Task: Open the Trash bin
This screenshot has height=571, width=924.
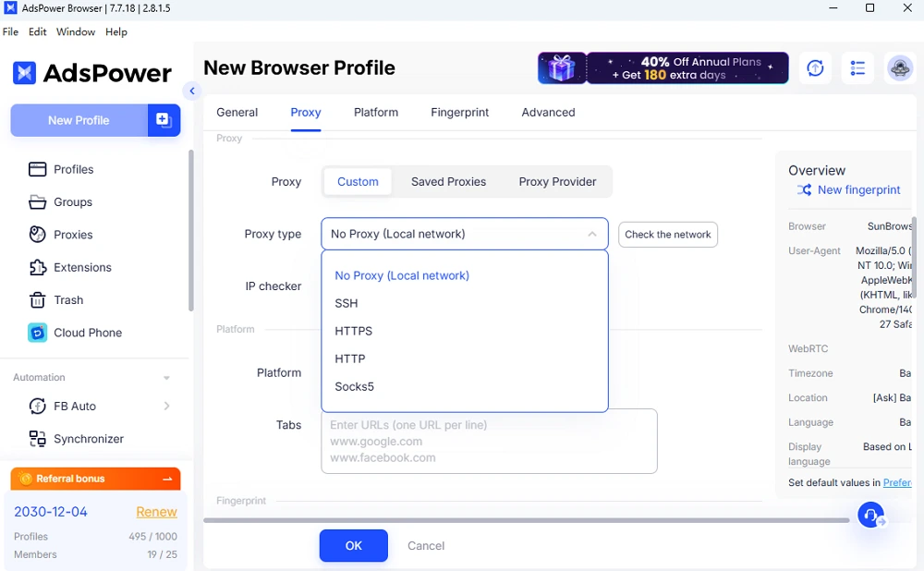Action: click(37, 300)
